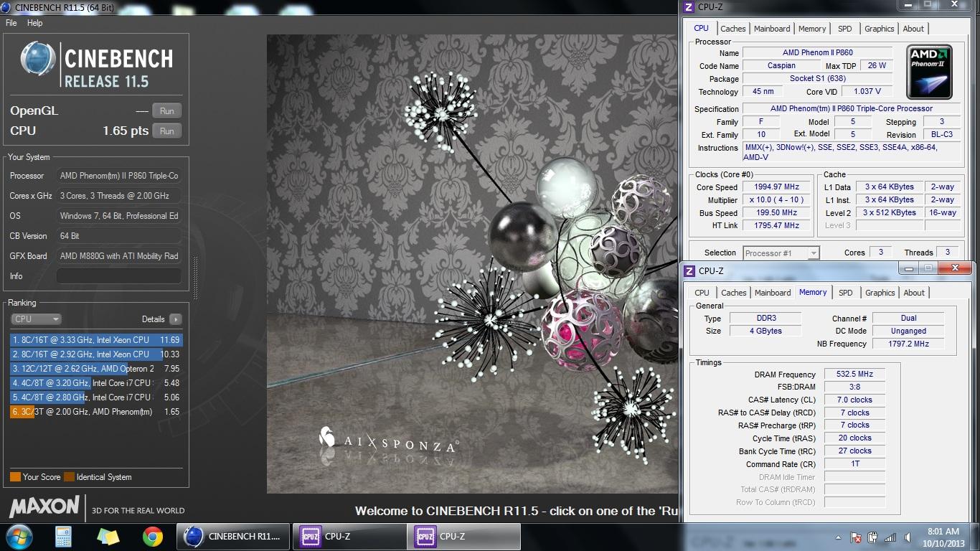Click the Cores x GHz value field
Viewport: 980px width, 551px height.
tap(118, 196)
